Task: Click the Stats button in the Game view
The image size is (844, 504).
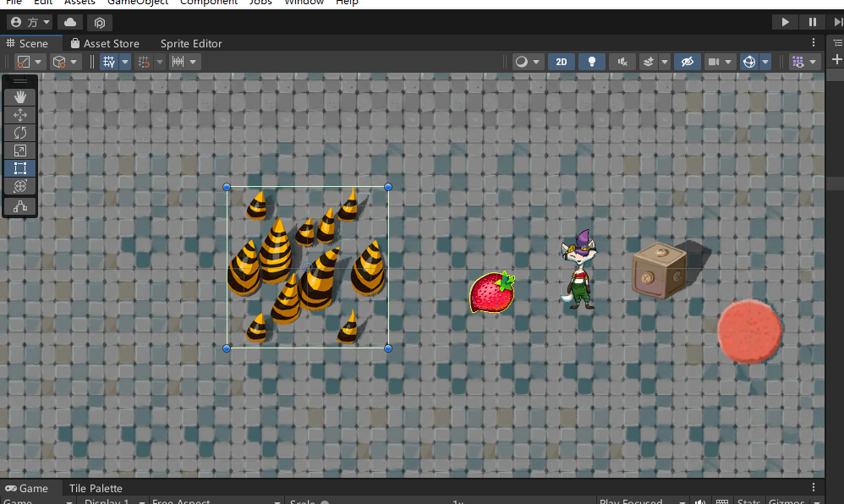Action: coord(748,501)
